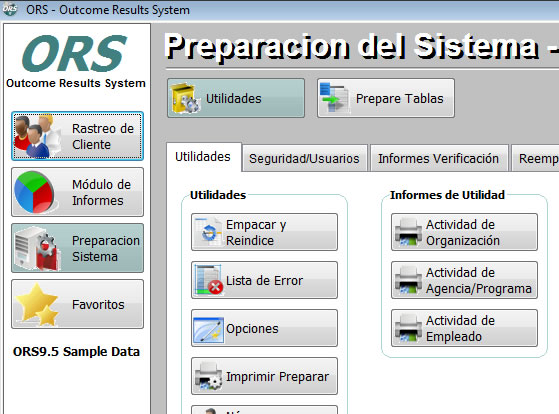Click the Preparacion del Sistema heading
Image resolution: width=559 pixels, height=414 pixels.
pos(361,47)
